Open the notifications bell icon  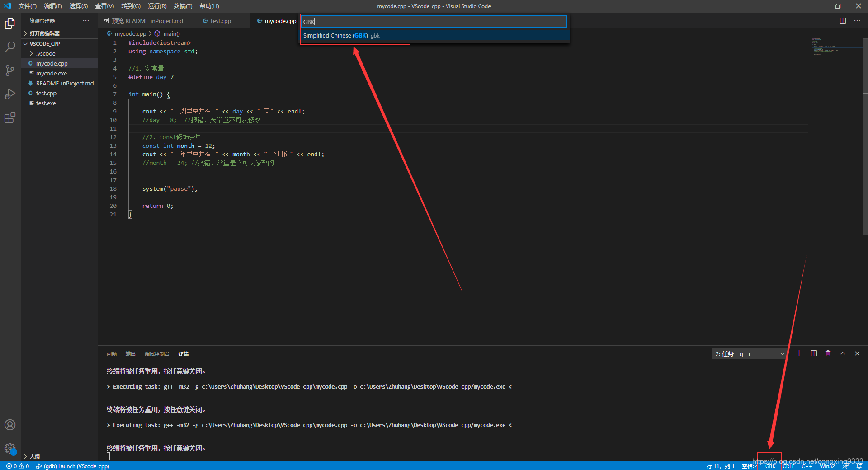[x=859, y=466]
